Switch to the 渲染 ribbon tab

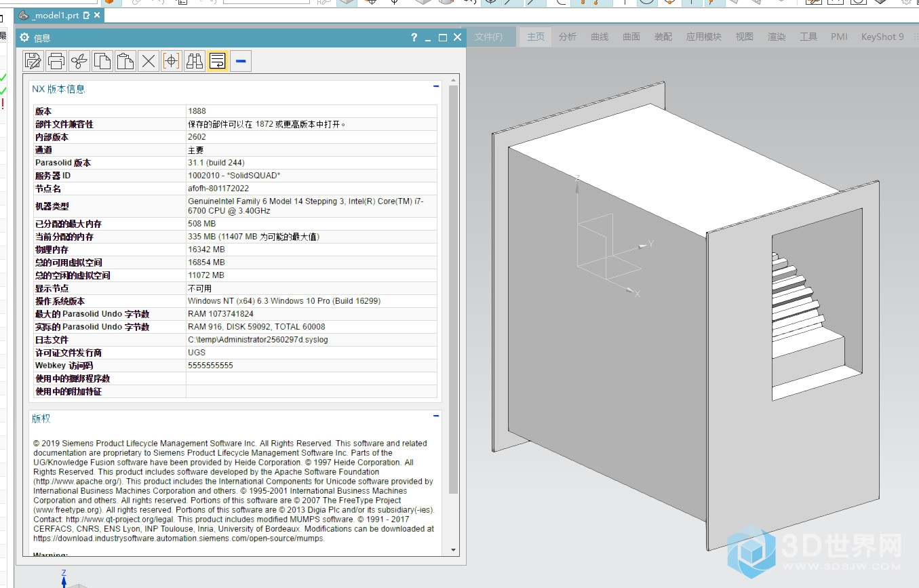click(x=777, y=37)
